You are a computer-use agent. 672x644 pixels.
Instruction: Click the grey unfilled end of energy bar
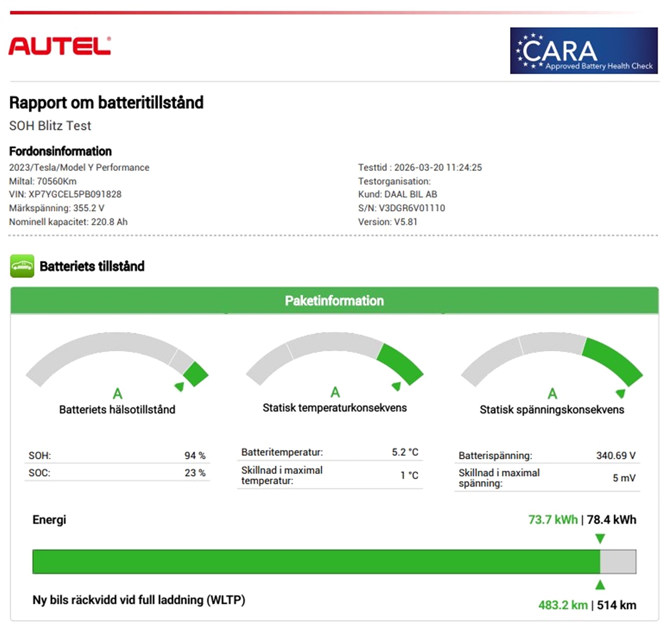[618, 562]
